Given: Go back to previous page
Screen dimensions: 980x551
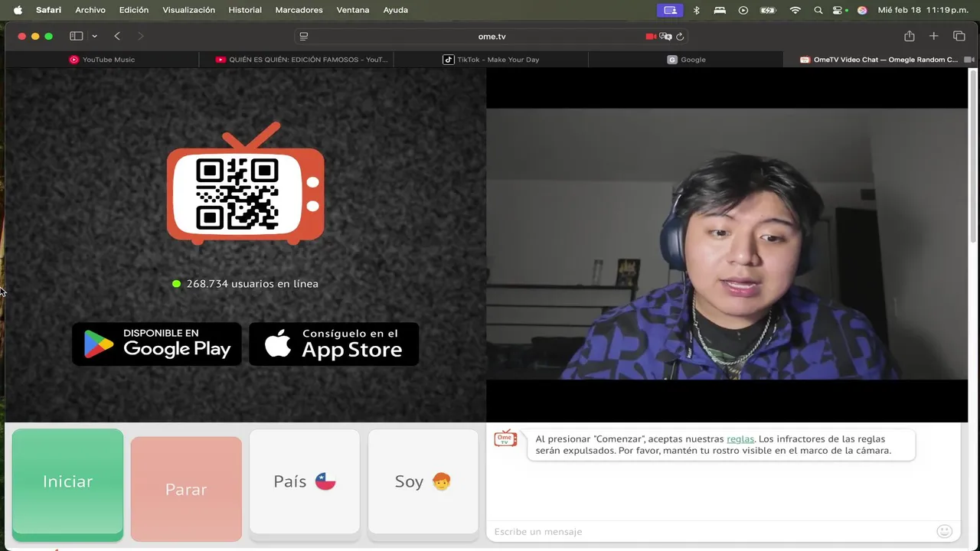Looking at the screenshot, I should tap(117, 36).
